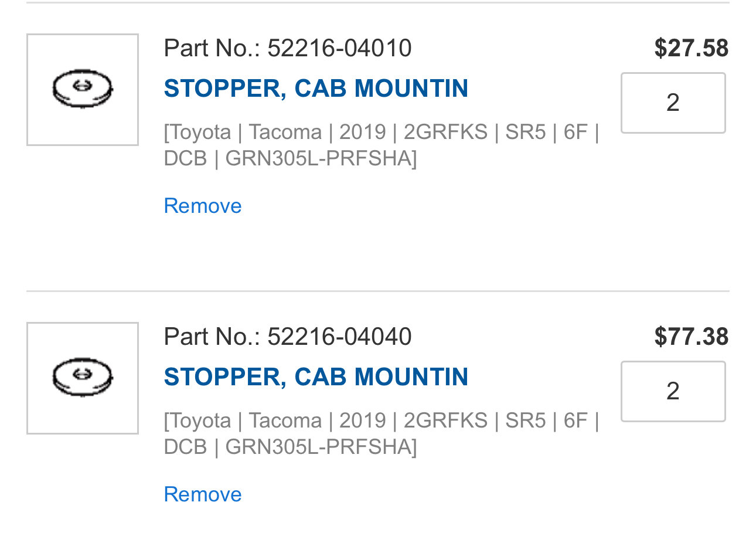Select the Part No. 52216-04010 text
756x536 pixels.
point(288,48)
